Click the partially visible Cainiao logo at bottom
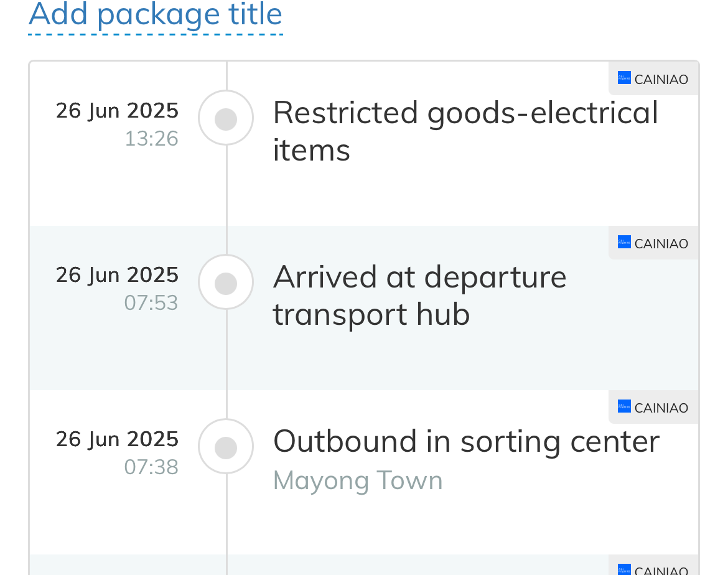The image size is (728, 575). [624, 569]
